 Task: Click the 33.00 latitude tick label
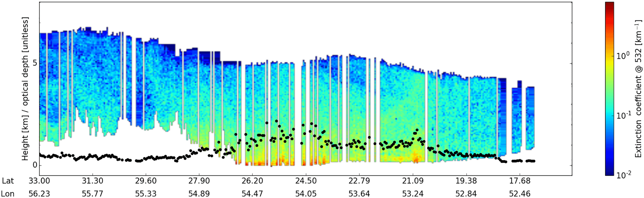(39, 181)
